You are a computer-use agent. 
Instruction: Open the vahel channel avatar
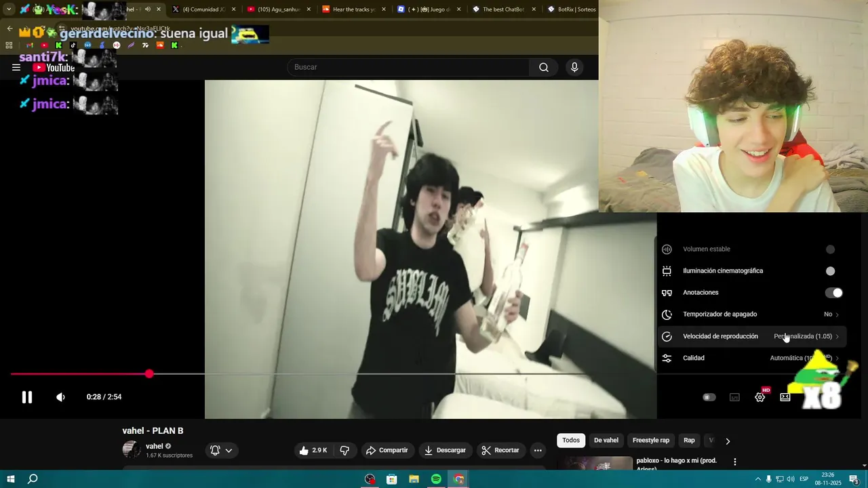[132, 449]
